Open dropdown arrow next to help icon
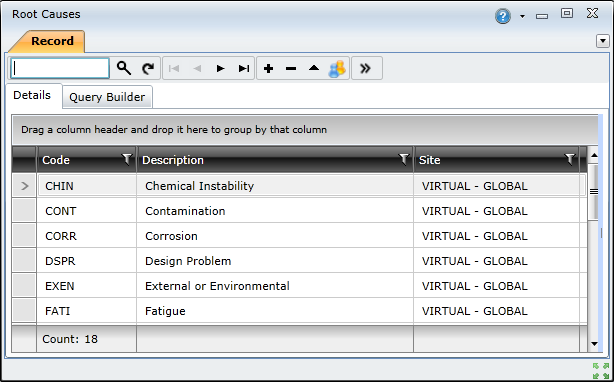Screen dimensions: 614x382 522,16
